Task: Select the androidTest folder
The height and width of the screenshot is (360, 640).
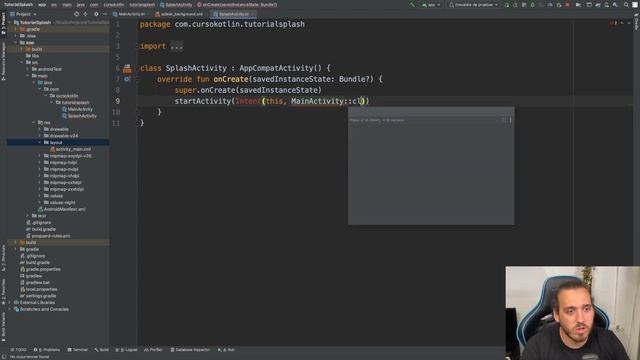Action: click(49, 69)
